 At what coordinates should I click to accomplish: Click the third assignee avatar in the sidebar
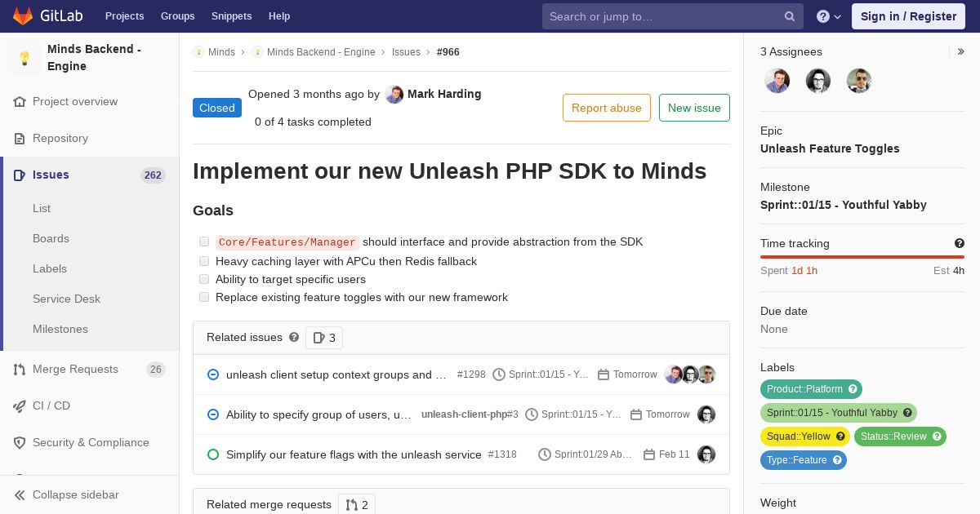(x=859, y=81)
